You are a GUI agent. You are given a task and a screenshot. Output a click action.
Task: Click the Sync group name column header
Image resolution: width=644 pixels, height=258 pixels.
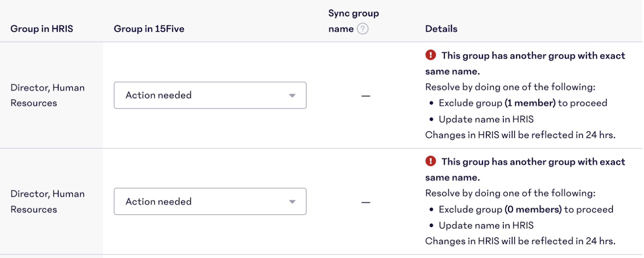(x=354, y=21)
